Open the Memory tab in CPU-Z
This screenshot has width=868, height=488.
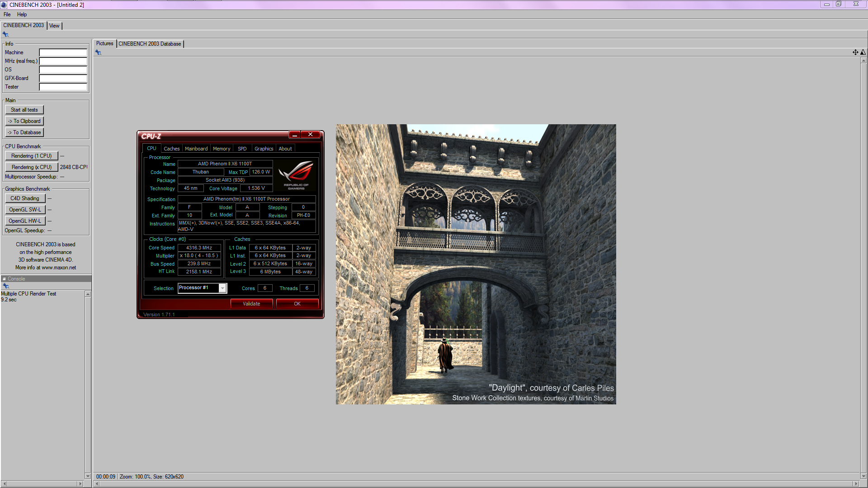coord(222,149)
